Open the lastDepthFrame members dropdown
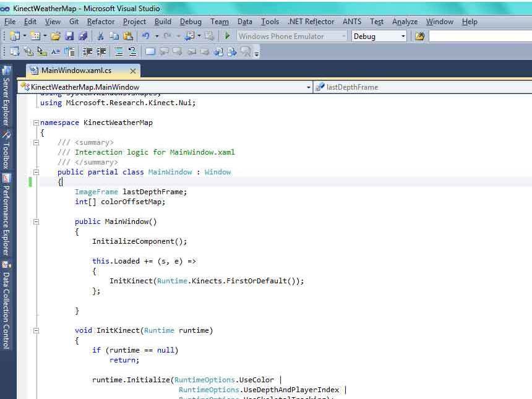This screenshot has height=399, width=532. [423, 87]
